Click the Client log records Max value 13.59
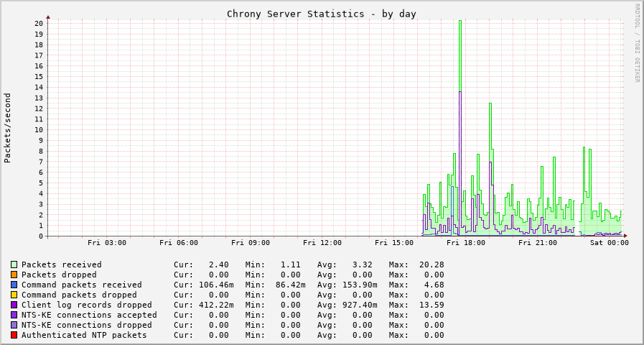Image resolution: width=644 pixels, height=345 pixels. [x=431, y=305]
